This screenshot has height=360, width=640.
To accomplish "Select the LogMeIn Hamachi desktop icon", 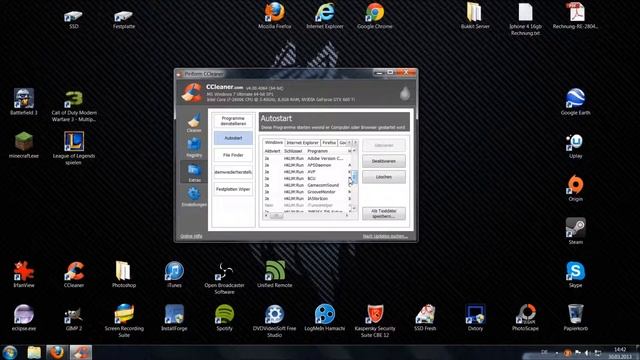I will pos(325,318).
